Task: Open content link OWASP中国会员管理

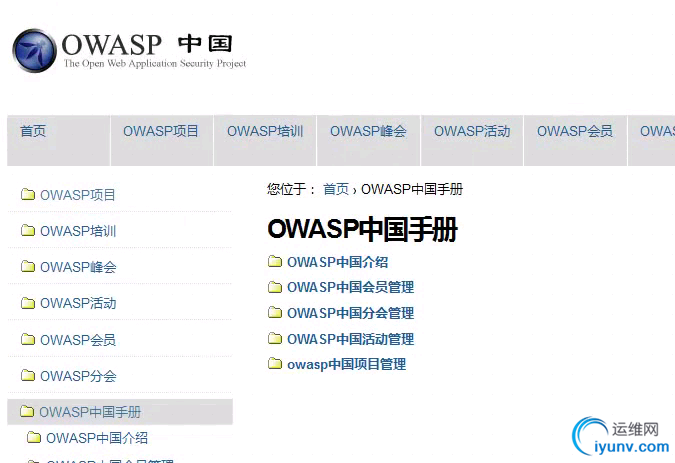Action: [x=350, y=287]
